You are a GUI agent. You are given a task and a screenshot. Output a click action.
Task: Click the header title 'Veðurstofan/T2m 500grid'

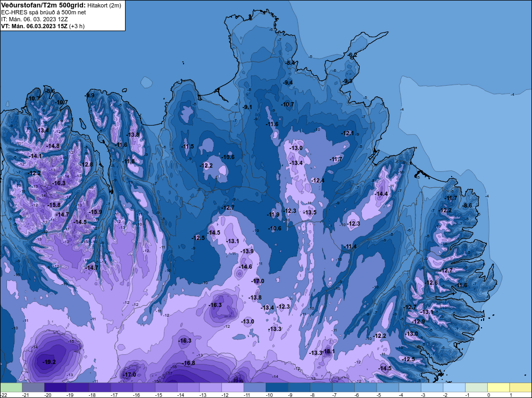tap(43, 5)
